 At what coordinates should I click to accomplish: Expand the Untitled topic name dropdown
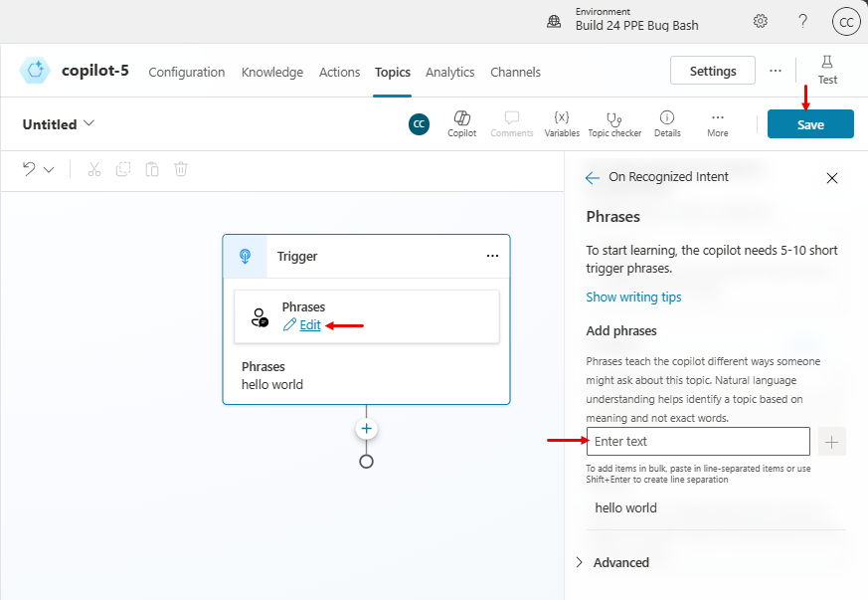tap(89, 123)
